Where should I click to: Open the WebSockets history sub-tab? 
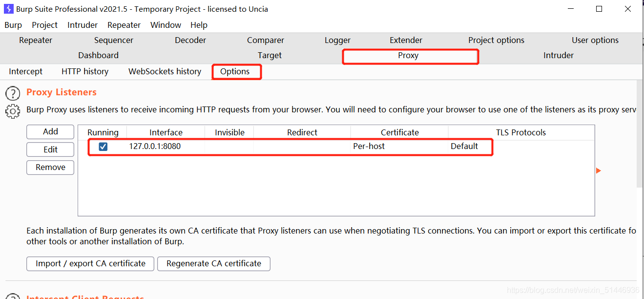(165, 71)
